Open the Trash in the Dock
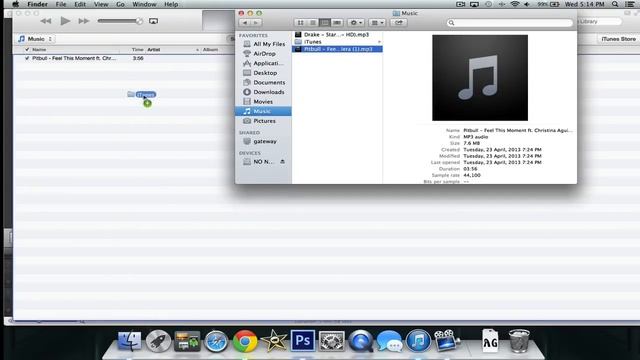 pos(519,341)
